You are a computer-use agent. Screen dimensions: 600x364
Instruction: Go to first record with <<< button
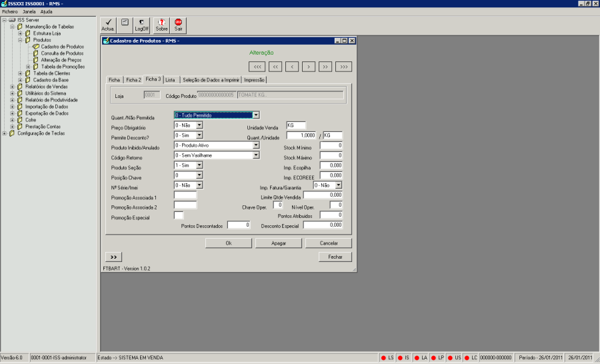257,67
